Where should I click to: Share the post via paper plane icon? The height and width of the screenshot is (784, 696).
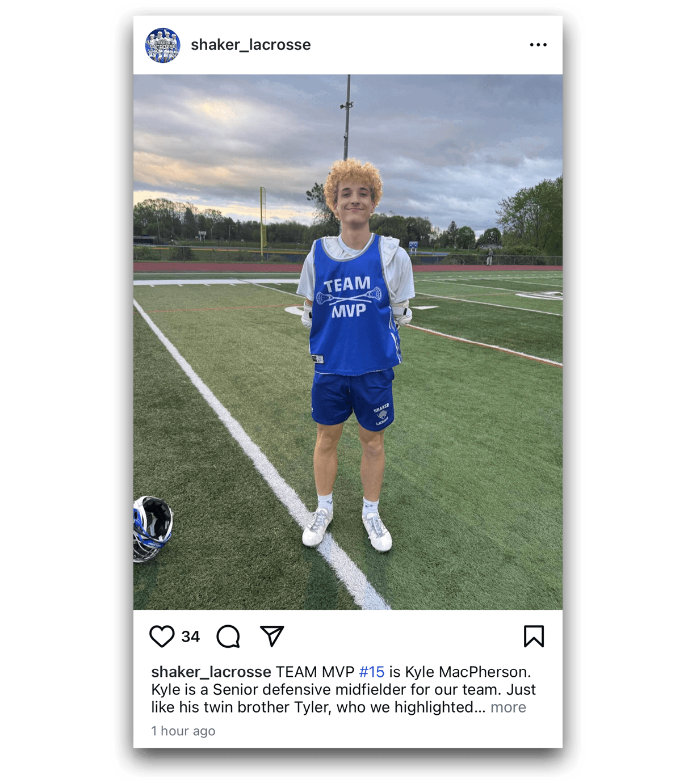(x=272, y=636)
